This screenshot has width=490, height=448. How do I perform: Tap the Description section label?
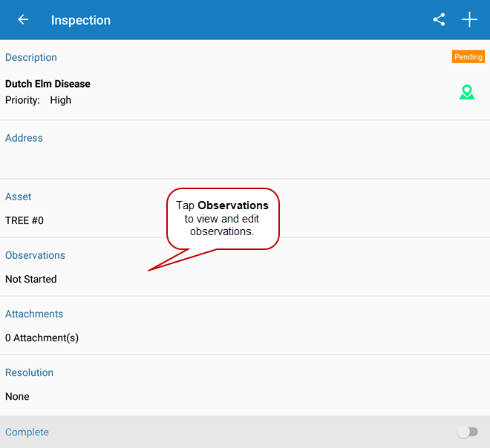[x=31, y=57]
